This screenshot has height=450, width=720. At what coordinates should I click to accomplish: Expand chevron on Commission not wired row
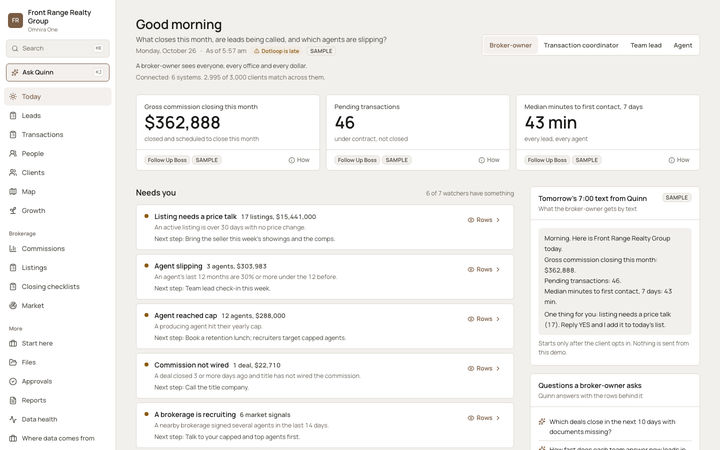point(498,368)
